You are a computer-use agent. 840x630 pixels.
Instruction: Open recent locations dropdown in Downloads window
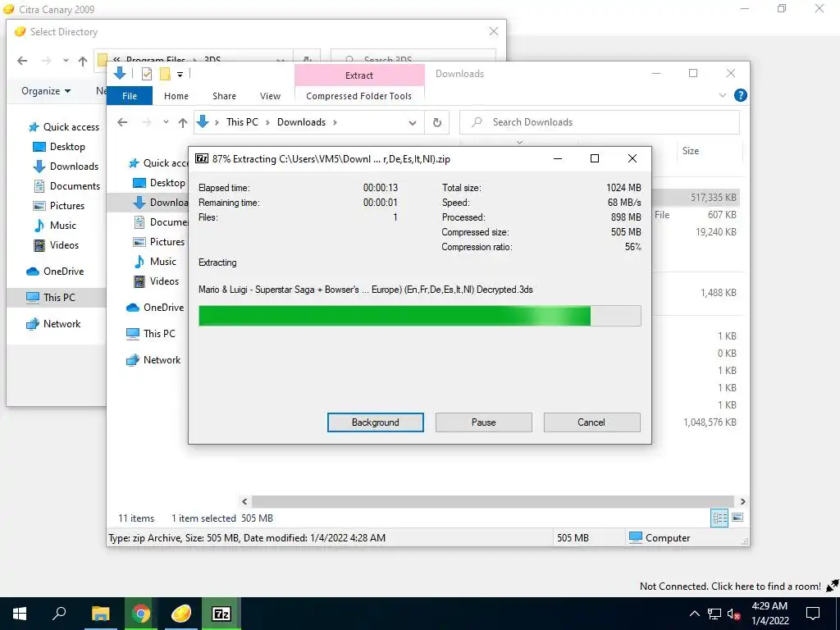166,122
